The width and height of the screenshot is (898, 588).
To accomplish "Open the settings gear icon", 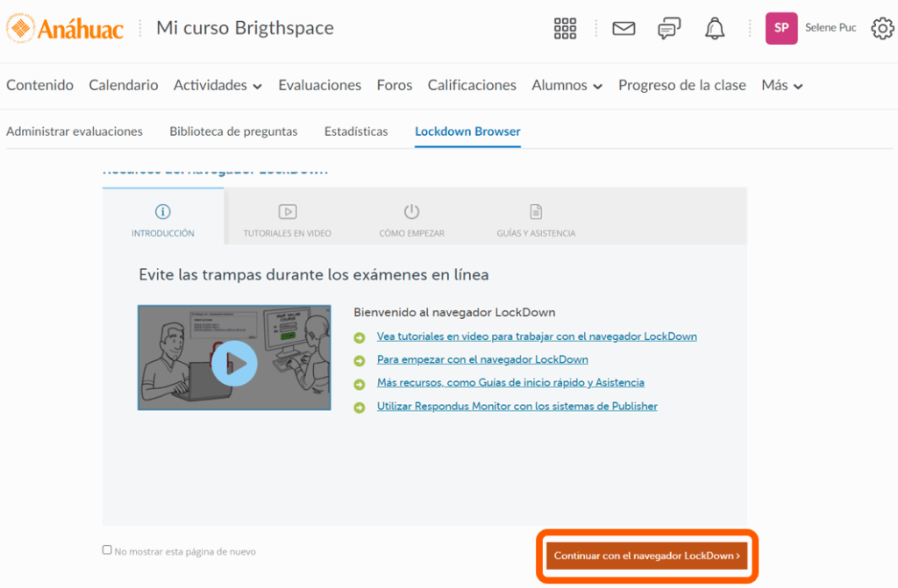I will (x=881, y=28).
